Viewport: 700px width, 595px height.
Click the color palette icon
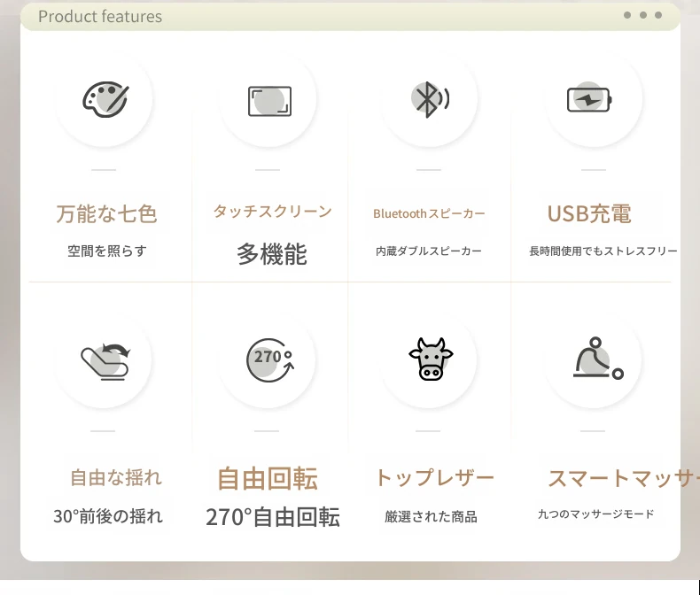(x=105, y=99)
